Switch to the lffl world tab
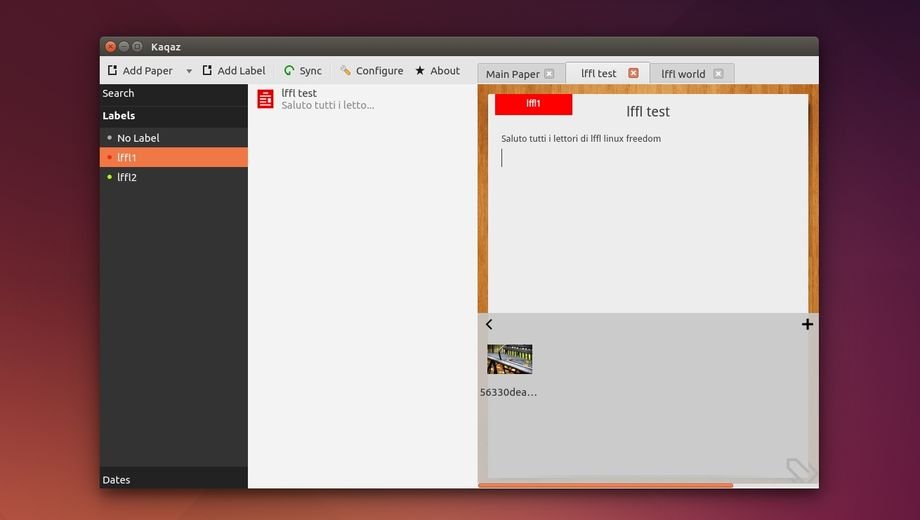 point(683,74)
